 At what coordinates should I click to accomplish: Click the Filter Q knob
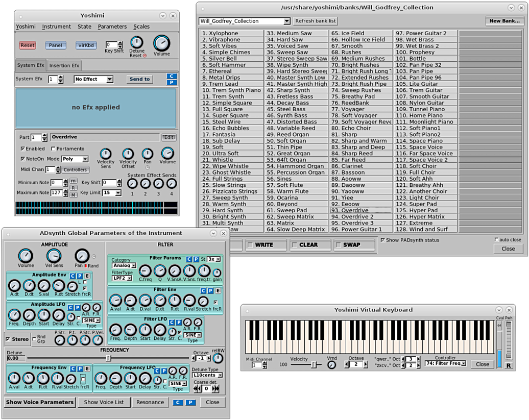click(160, 270)
